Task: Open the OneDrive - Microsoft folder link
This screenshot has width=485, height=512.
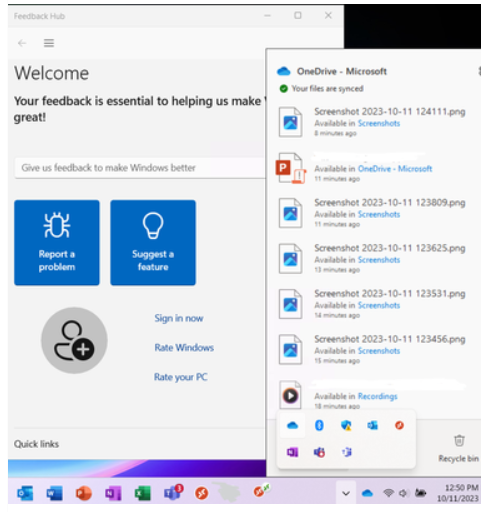Action: pos(395,169)
